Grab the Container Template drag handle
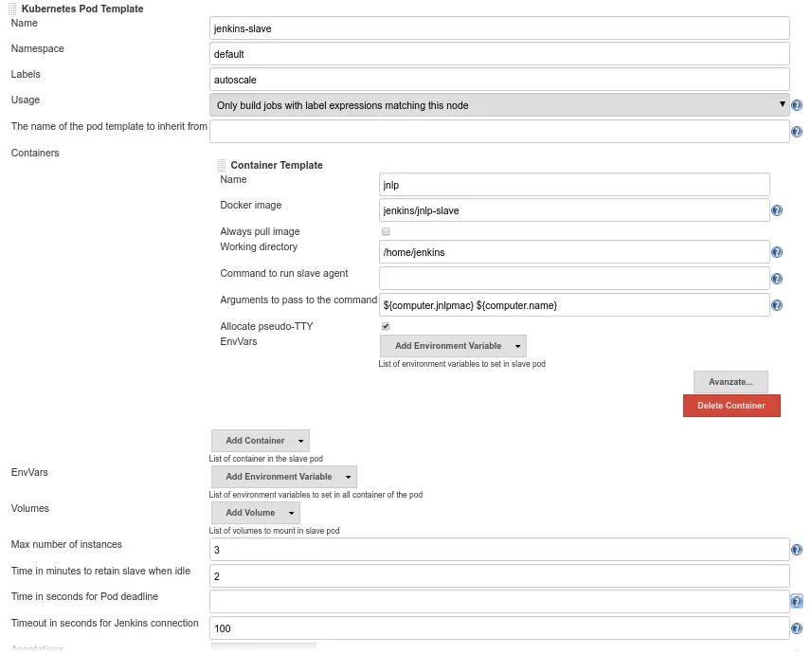812x655 pixels. click(222, 165)
